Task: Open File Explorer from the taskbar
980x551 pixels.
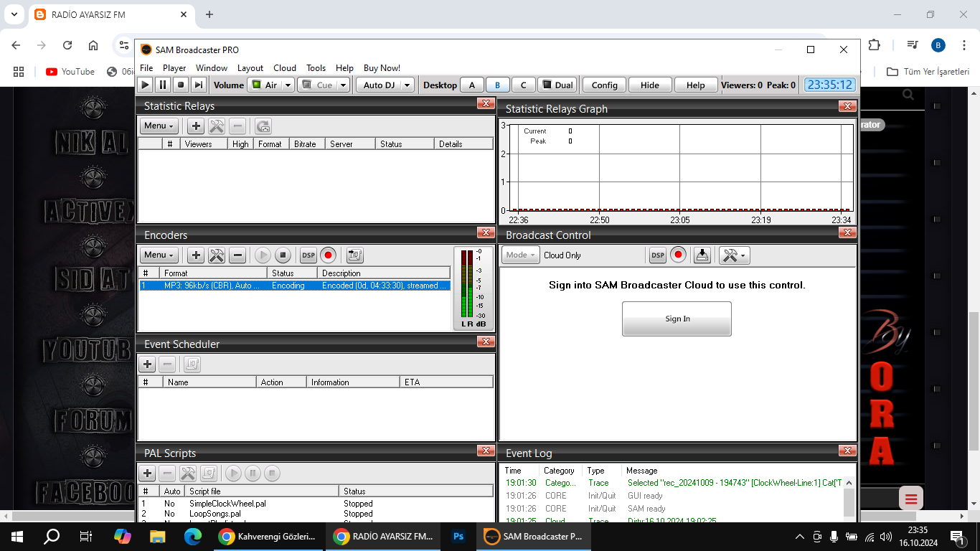Action: (x=158, y=536)
